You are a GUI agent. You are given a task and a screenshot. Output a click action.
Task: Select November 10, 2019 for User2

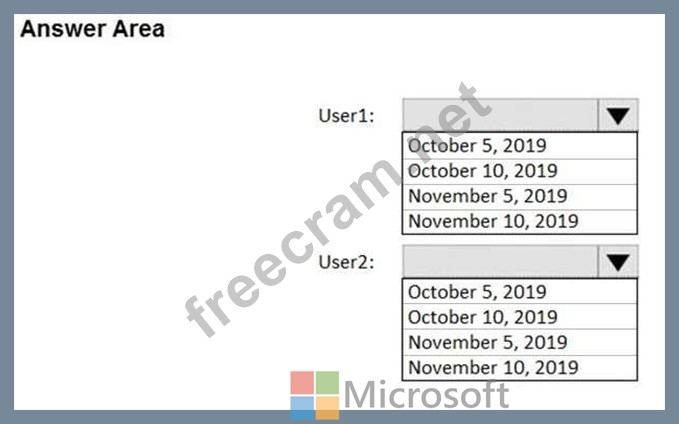[520, 368]
